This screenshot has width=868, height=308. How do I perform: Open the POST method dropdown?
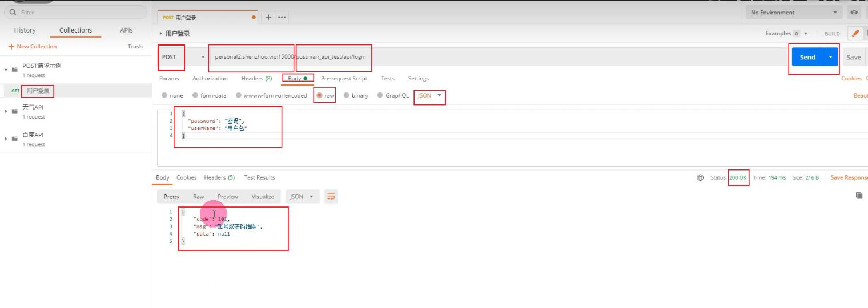tap(183, 57)
